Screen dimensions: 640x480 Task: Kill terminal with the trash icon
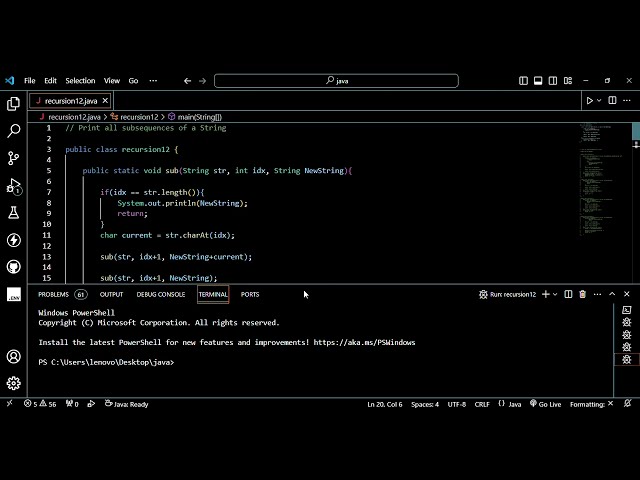[x=583, y=294]
